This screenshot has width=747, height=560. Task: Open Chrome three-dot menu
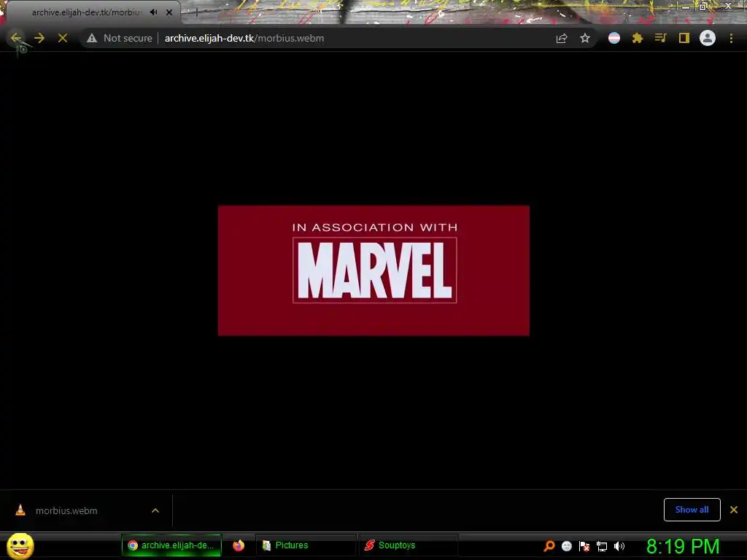coord(731,38)
